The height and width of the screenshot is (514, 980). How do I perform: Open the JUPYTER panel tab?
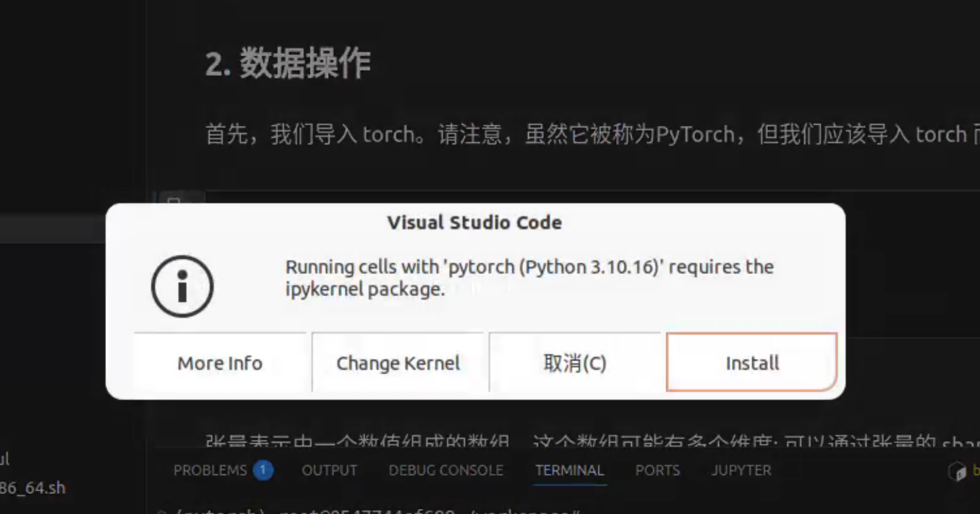pos(741,470)
